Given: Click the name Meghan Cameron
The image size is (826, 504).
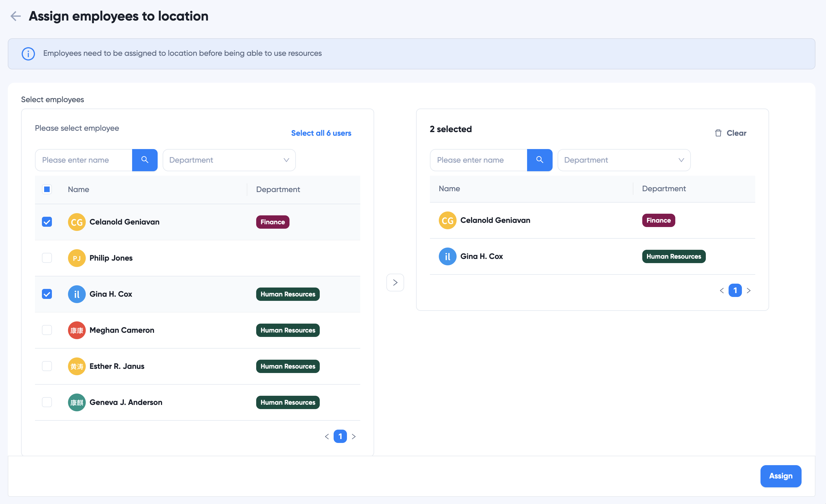Looking at the screenshot, I should click(122, 330).
